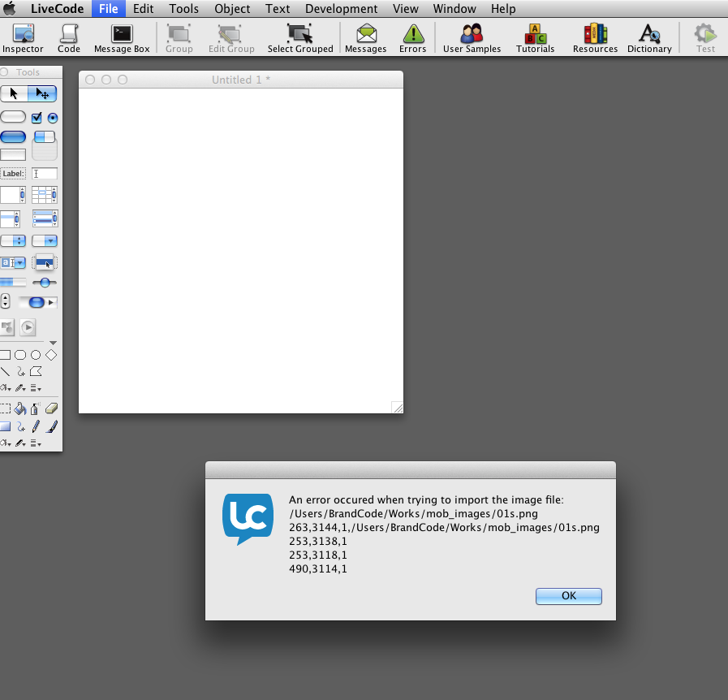Image resolution: width=728 pixels, height=700 pixels.
Task: Pick the tabbed panel control
Action: (45, 145)
